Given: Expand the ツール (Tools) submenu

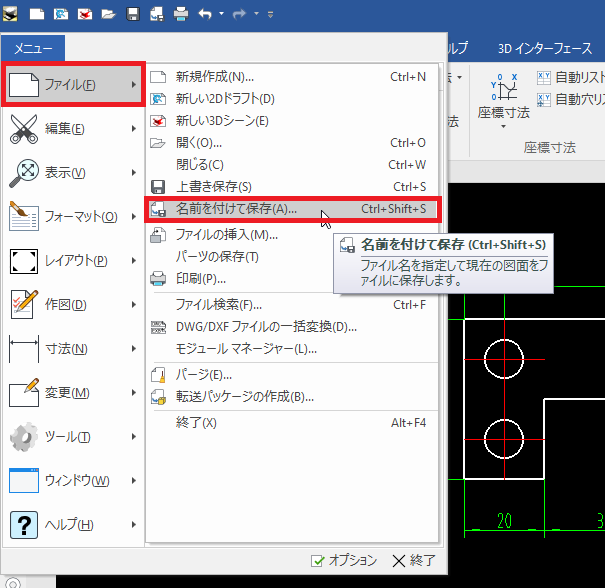Looking at the screenshot, I should pos(71,436).
